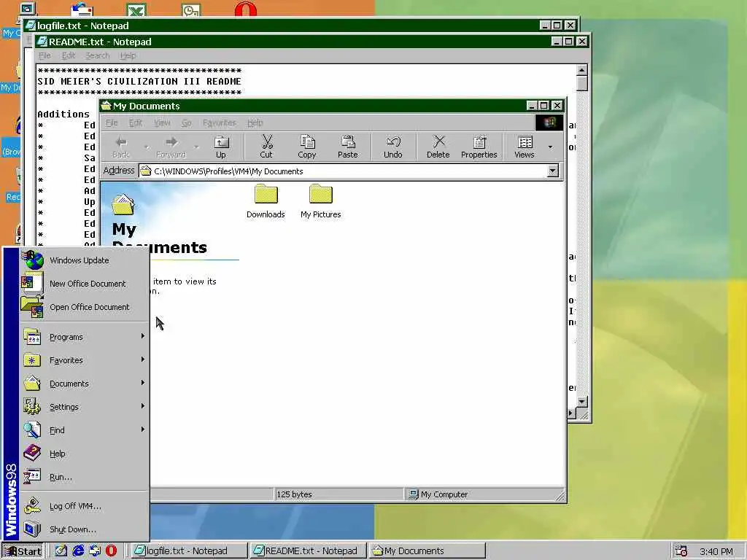This screenshot has width=747, height=560.
Task: Open Properties from the toolbar
Action: click(479, 147)
